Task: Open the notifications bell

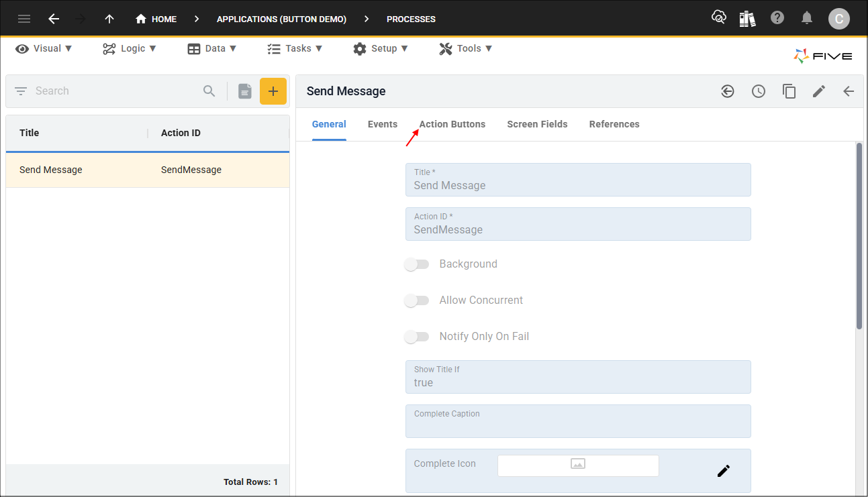Action: (x=807, y=18)
